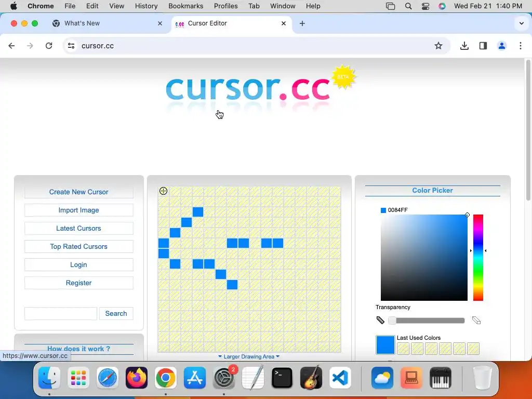Viewport: 532px width, 399px height.
Task: Click the rainbow hue strip
Action: tap(478, 258)
